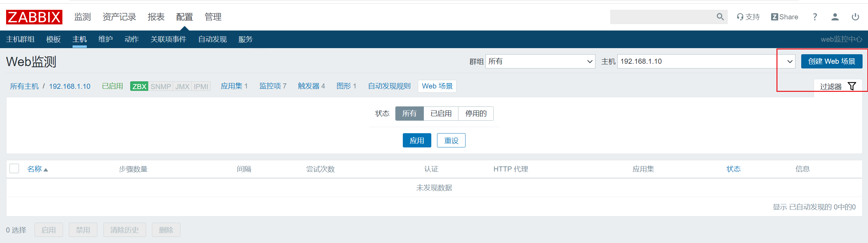The height and width of the screenshot is (243, 868).
Task: Click the ZABBIX logo
Action: [x=34, y=17]
